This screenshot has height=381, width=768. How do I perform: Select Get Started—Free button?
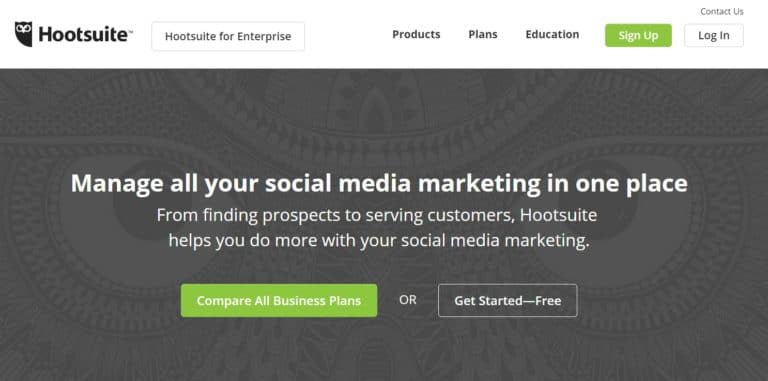pyautogui.click(x=507, y=301)
